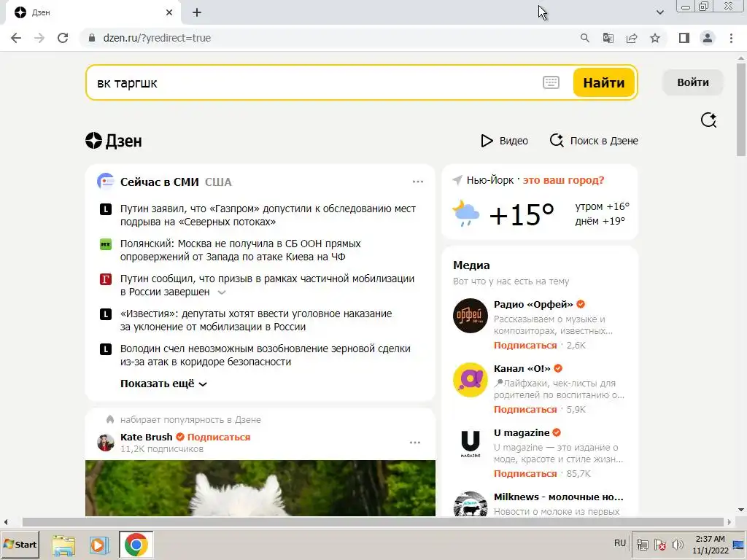Screen dimensions: 747x560
Task: Open options menu for Kate Brush post
Action: pyautogui.click(x=415, y=443)
